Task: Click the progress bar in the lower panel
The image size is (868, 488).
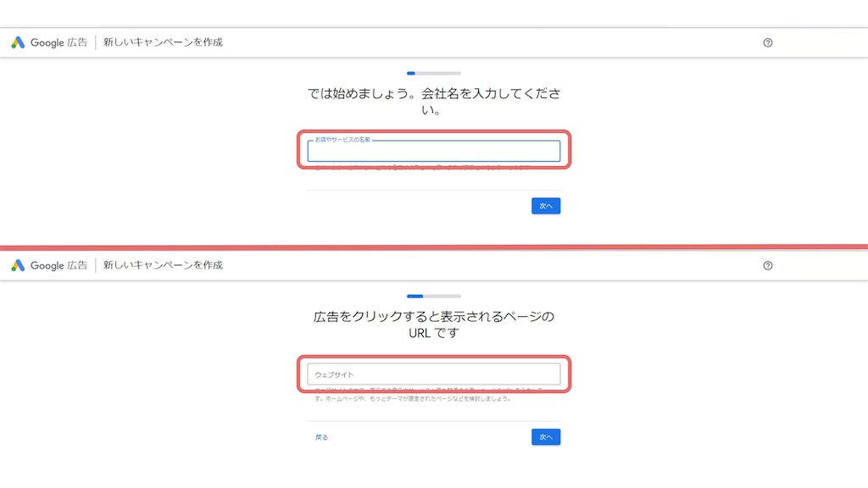Action: 434,296
